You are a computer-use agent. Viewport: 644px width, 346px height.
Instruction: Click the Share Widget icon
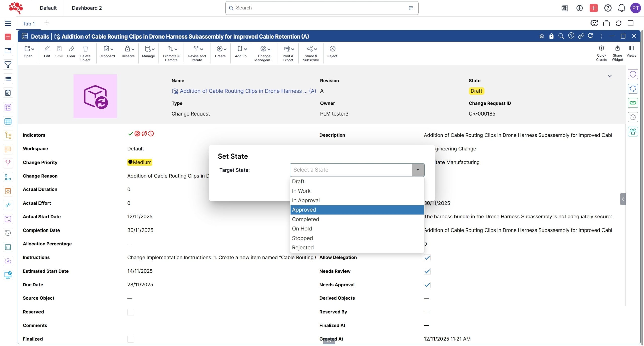pos(617,48)
